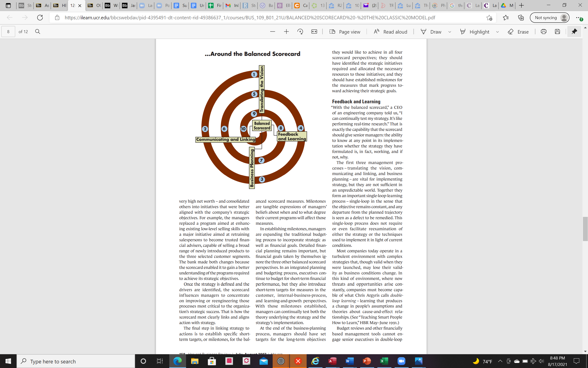The image size is (588, 368).
Task: Click the vertical scrollbar thumb
Action: pyautogui.click(x=585, y=229)
